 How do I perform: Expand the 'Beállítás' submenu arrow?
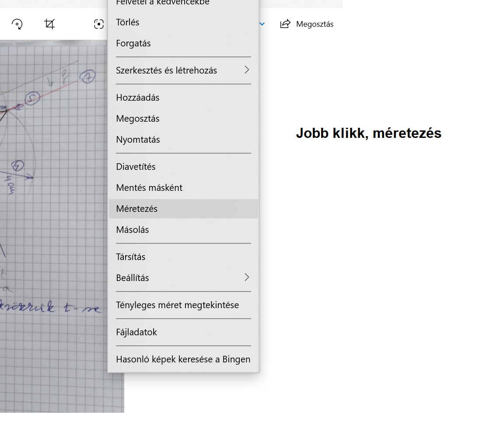click(x=247, y=277)
